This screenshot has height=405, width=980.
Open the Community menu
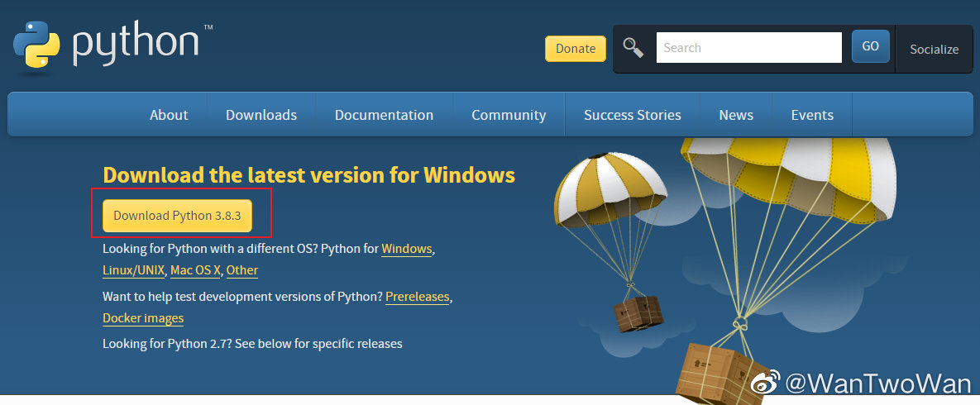509,115
